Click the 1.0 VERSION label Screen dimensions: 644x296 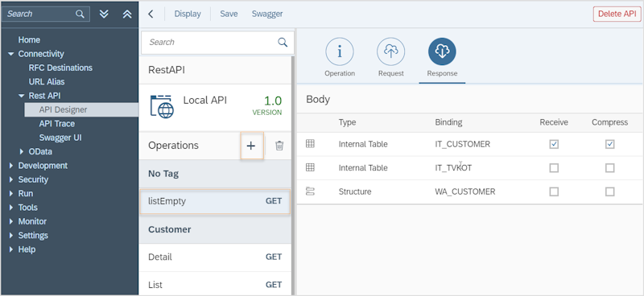point(267,105)
